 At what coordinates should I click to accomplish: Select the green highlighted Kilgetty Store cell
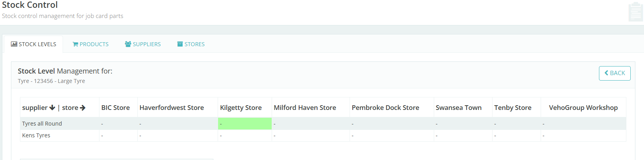point(245,124)
